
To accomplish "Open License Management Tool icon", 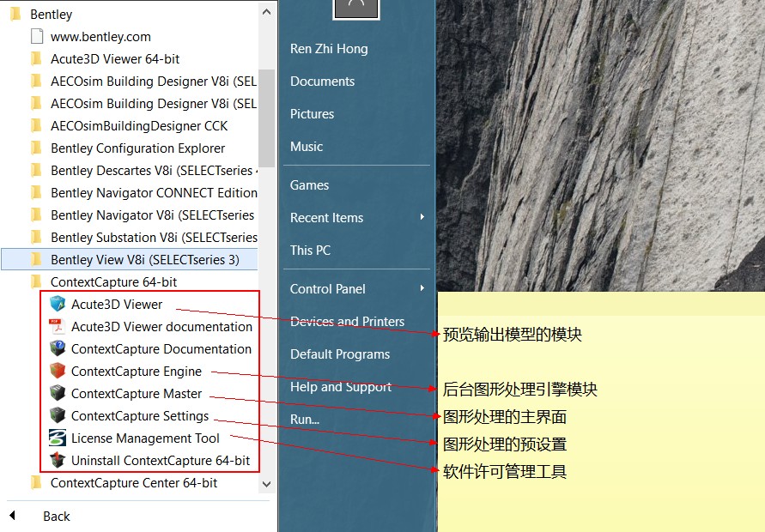I will pos(58,438).
